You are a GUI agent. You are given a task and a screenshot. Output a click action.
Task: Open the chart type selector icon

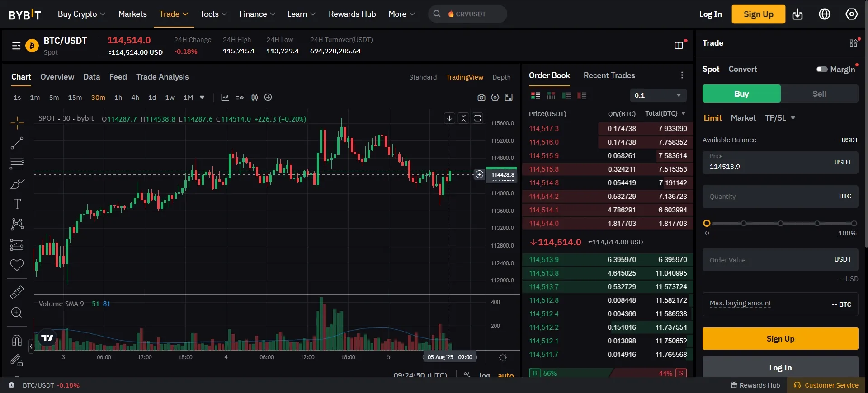click(225, 97)
